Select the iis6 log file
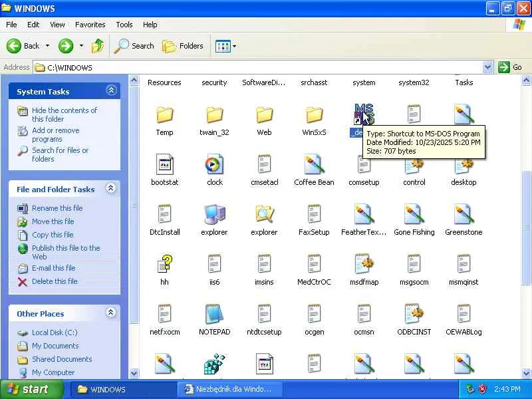 (214, 264)
